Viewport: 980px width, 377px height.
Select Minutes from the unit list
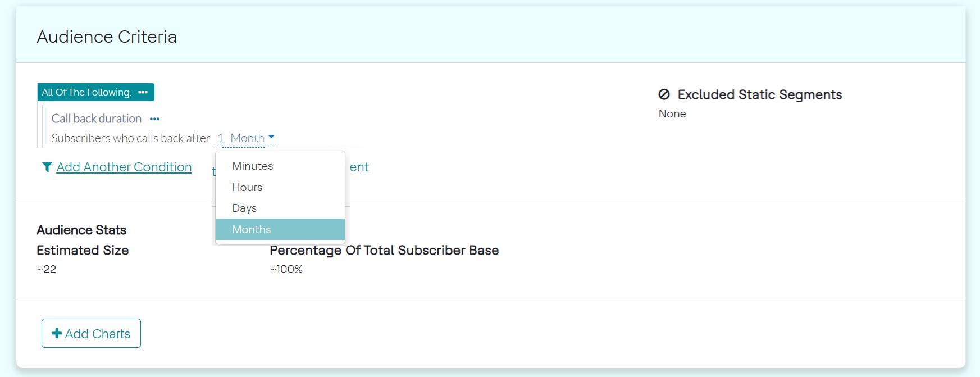click(x=253, y=166)
